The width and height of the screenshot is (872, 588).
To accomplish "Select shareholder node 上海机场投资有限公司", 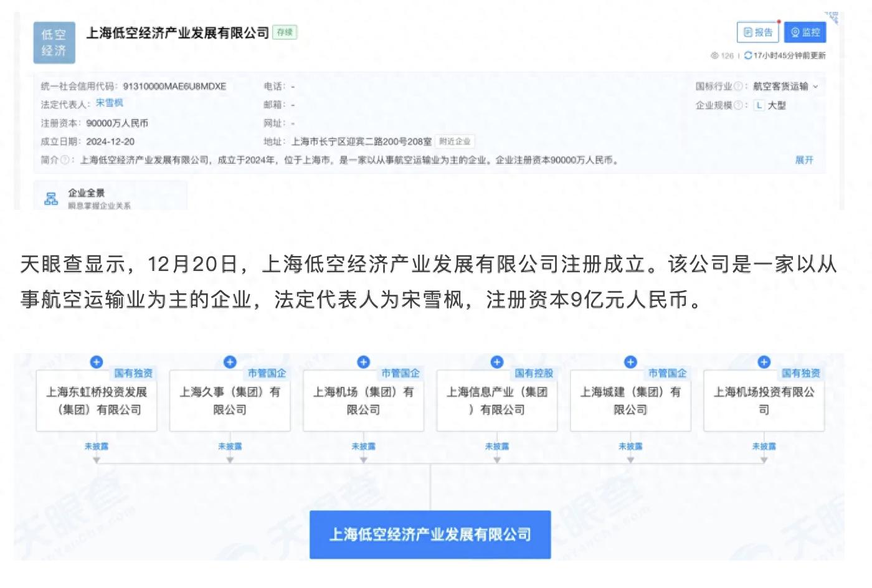I will tap(764, 401).
